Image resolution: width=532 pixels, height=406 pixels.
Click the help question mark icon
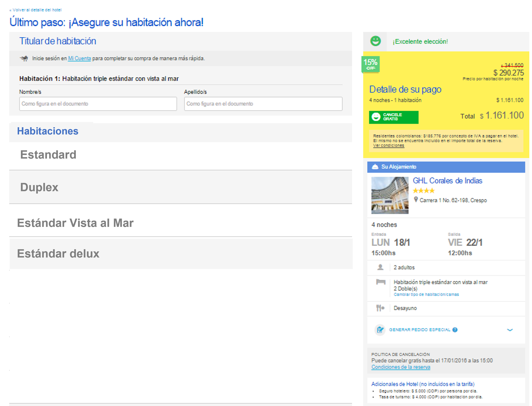[x=455, y=330]
